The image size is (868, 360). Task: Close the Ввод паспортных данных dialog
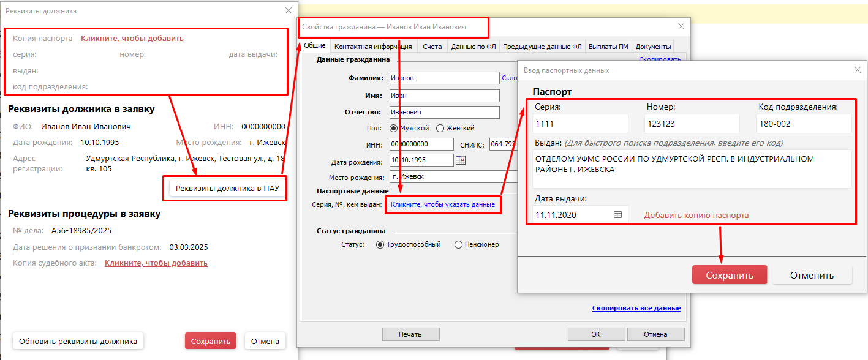pos(858,70)
